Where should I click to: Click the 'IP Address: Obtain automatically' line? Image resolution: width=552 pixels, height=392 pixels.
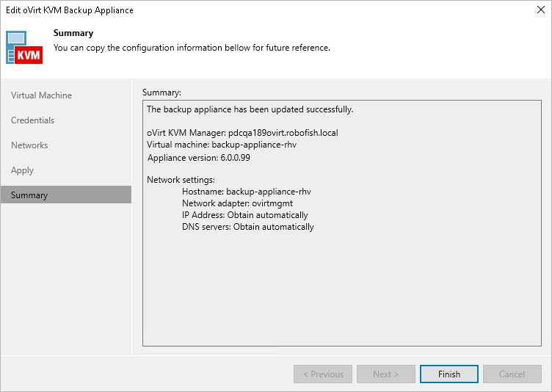pos(244,215)
